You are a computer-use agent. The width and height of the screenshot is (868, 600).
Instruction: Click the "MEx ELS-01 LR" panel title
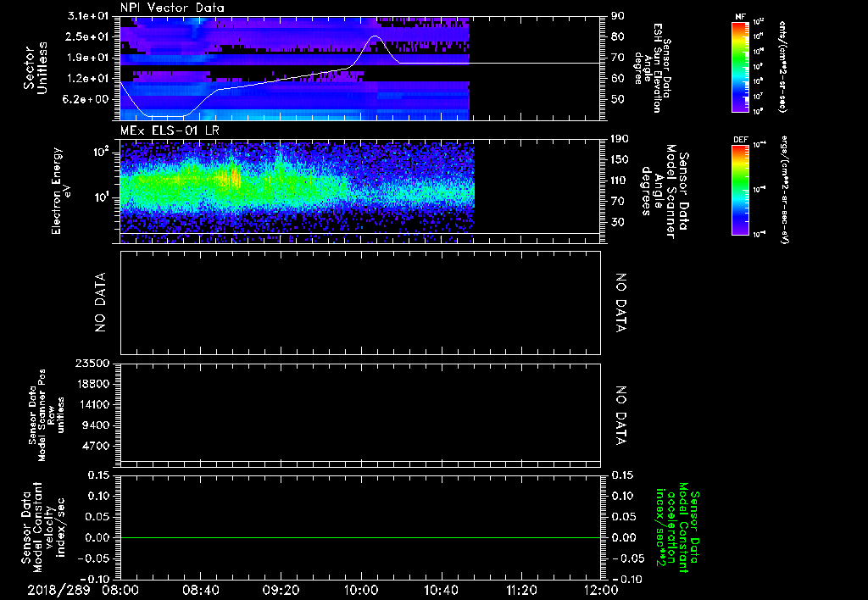(170, 131)
